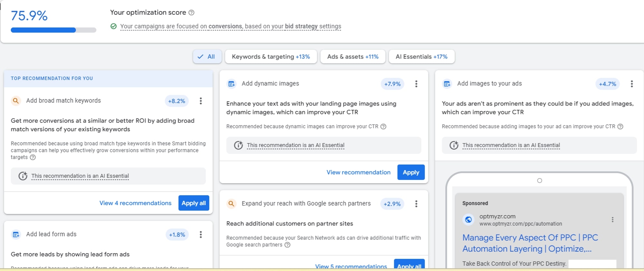Image resolution: width=644 pixels, height=271 pixels.
Task: Click help icon after Google search partners text
Action: tap(287, 245)
